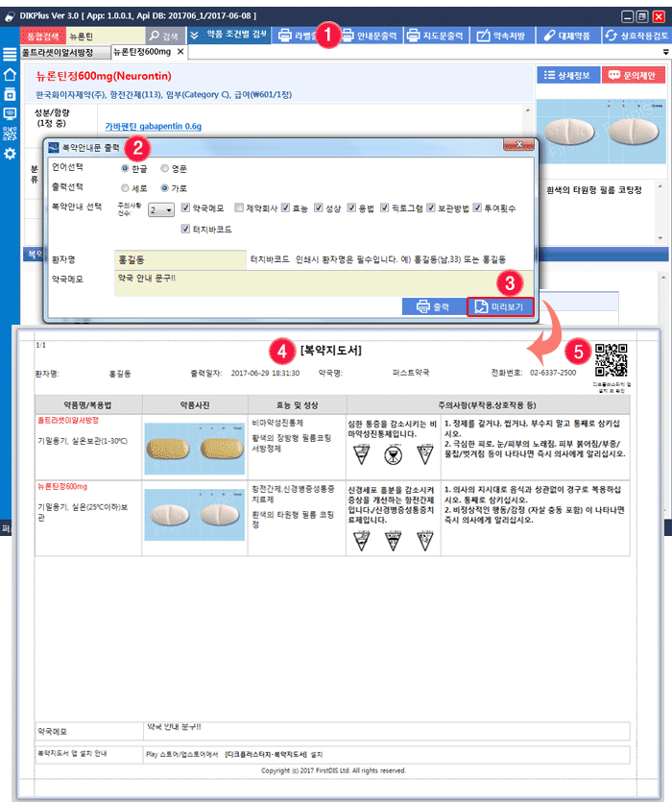Close the 복약안내문 출력 dialog

click(x=518, y=145)
